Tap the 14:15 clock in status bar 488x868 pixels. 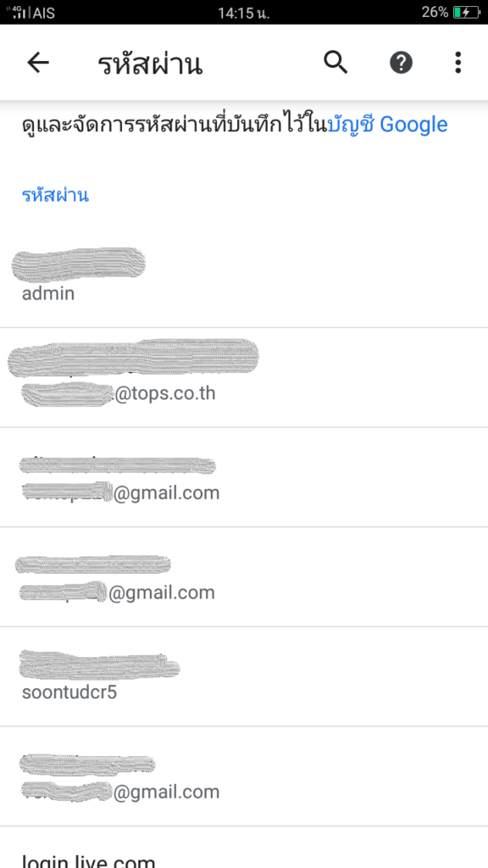tap(243, 13)
